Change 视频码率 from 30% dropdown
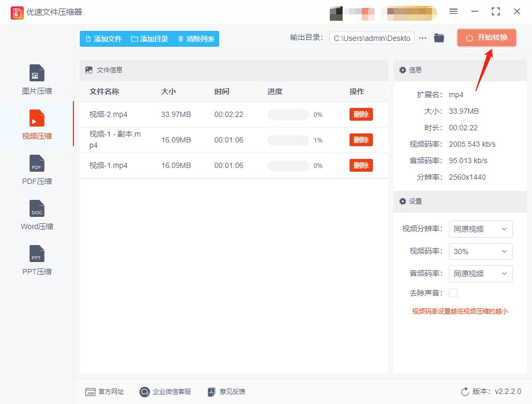The width and height of the screenshot is (532, 404). click(480, 251)
